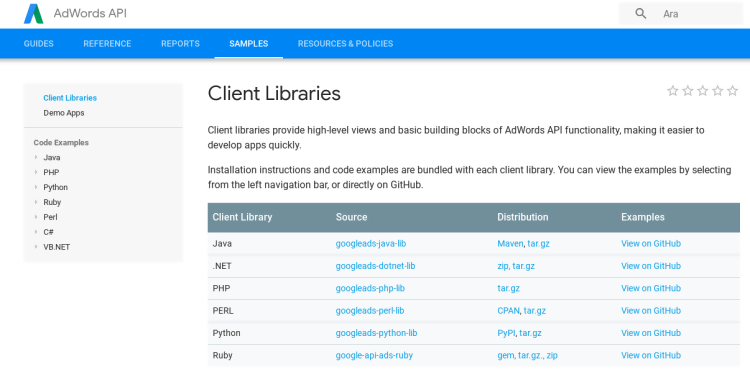Rate the page one star
Image resolution: width=750 pixels, height=377 pixels.
[673, 90]
